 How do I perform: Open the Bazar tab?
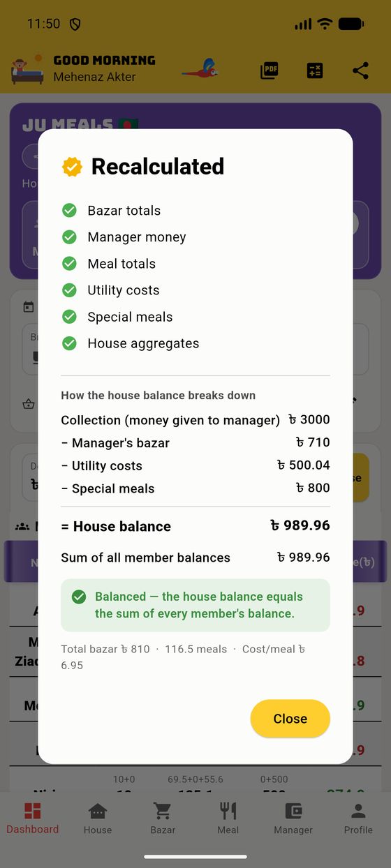(163, 818)
